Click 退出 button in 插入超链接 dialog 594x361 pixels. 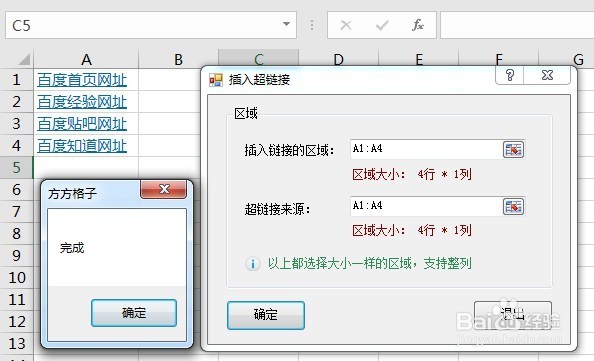click(513, 315)
